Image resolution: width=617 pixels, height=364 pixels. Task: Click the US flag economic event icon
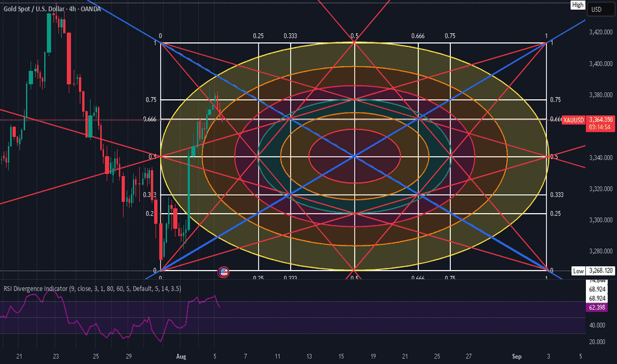(x=224, y=271)
